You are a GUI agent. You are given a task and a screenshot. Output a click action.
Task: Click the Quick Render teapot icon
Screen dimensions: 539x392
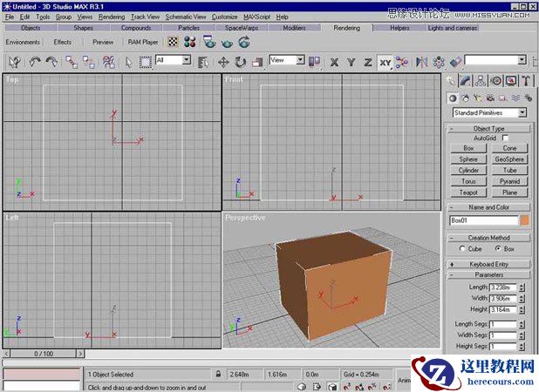tap(227, 43)
